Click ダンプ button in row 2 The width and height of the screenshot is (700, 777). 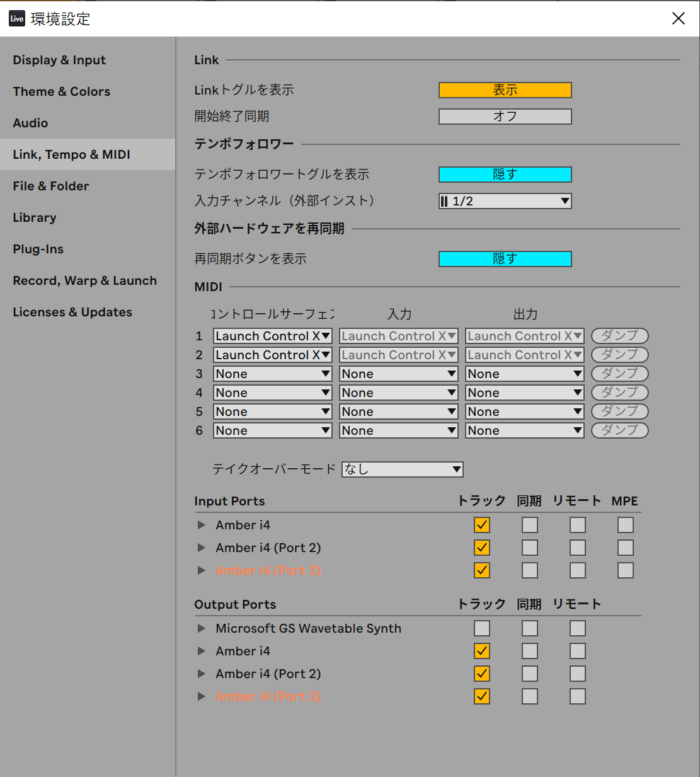pos(620,355)
